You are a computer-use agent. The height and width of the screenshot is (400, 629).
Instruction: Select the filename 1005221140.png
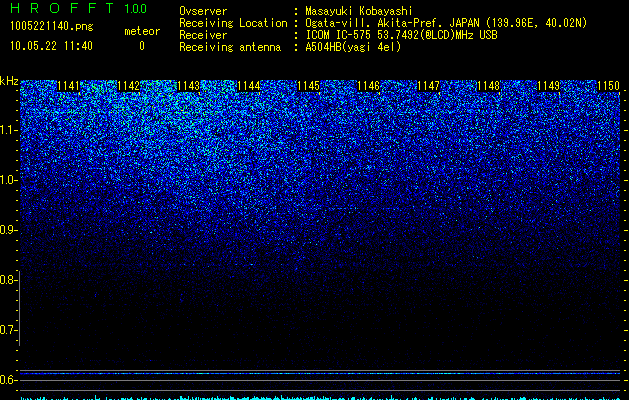coord(52,26)
